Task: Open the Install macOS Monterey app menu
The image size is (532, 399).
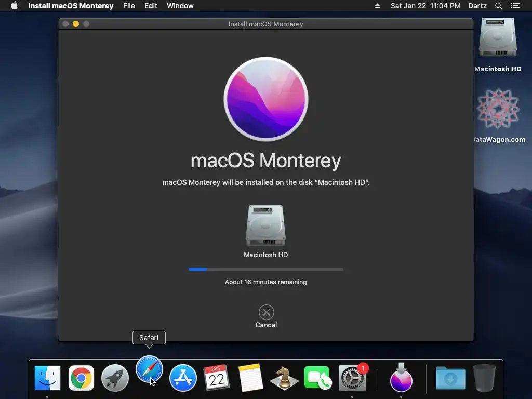Action: (71, 6)
